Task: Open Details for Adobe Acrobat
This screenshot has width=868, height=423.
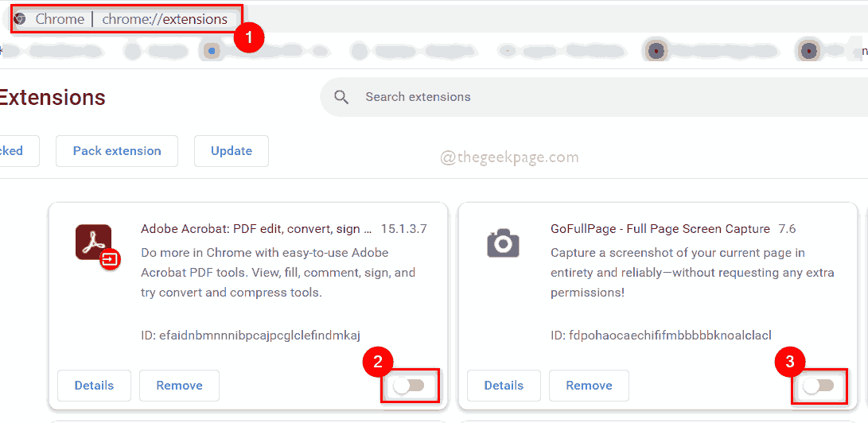Action: click(x=94, y=386)
